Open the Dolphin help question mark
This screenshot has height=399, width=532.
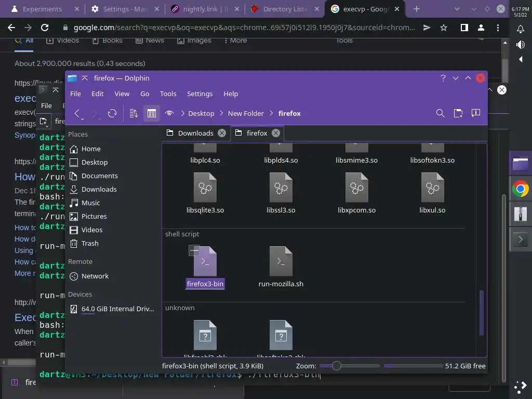pyautogui.click(x=443, y=78)
